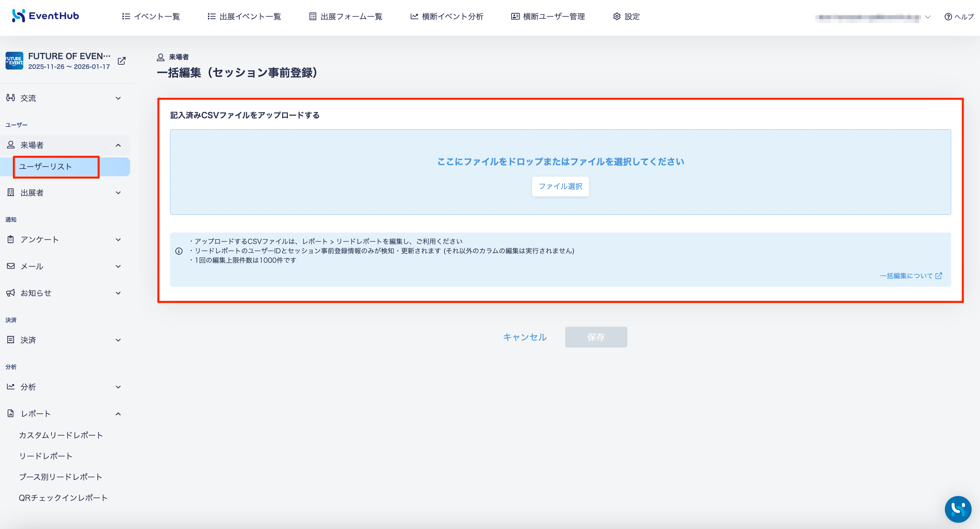Open the 出展フォーム一覧 menu item
980x529 pixels.
pyautogui.click(x=346, y=16)
